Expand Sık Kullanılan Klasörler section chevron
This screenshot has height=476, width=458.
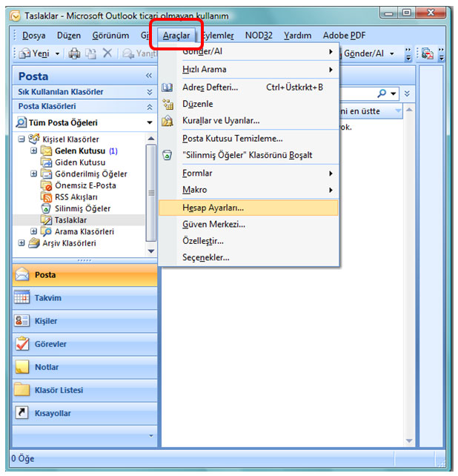[149, 92]
